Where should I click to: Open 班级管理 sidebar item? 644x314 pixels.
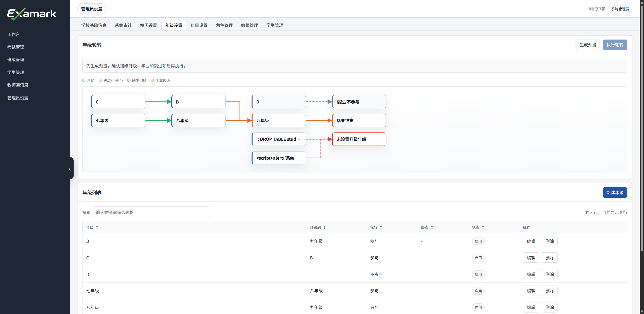16,60
